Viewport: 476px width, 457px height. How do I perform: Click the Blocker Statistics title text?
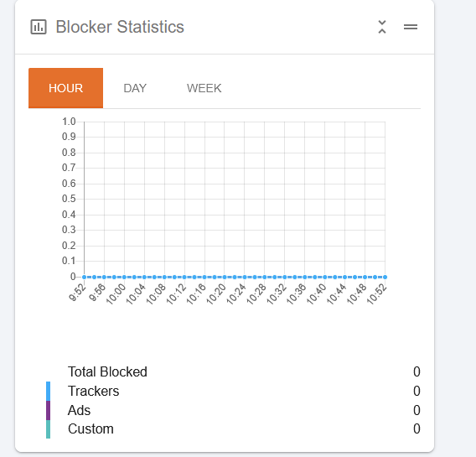click(x=120, y=27)
